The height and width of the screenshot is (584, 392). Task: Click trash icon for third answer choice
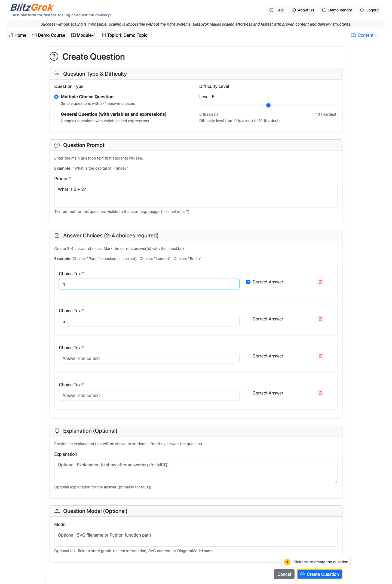point(320,356)
